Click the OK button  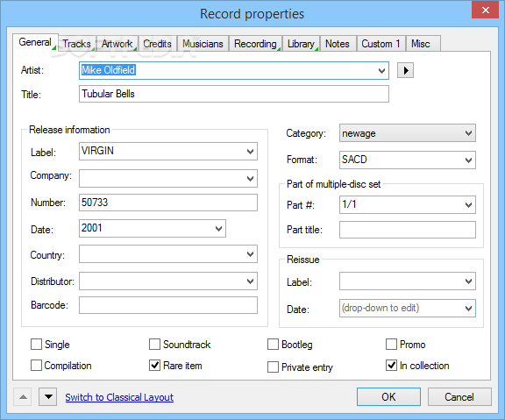click(388, 397)
